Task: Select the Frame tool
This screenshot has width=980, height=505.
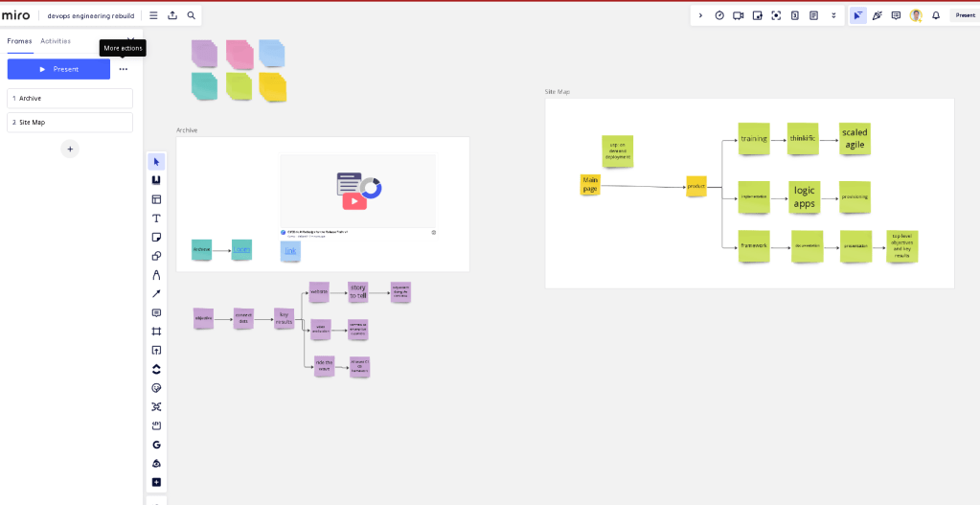Action: click(156, 332)
